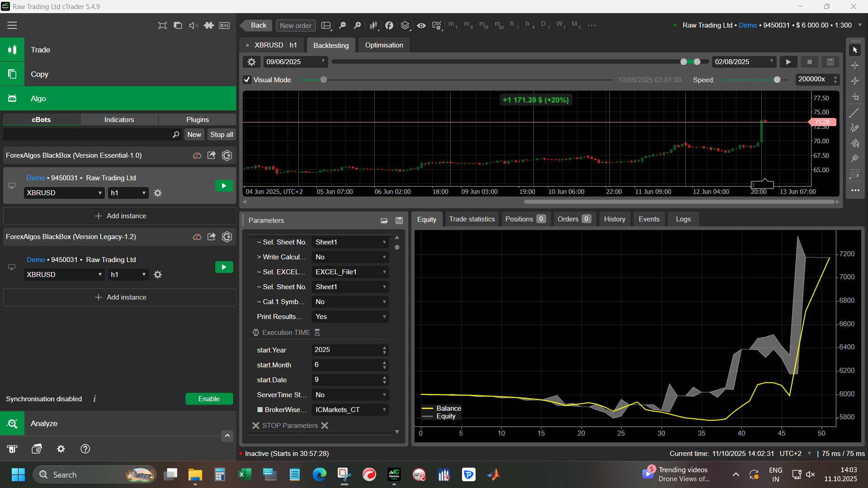Open the Trade statistics tab

point(472,219)
